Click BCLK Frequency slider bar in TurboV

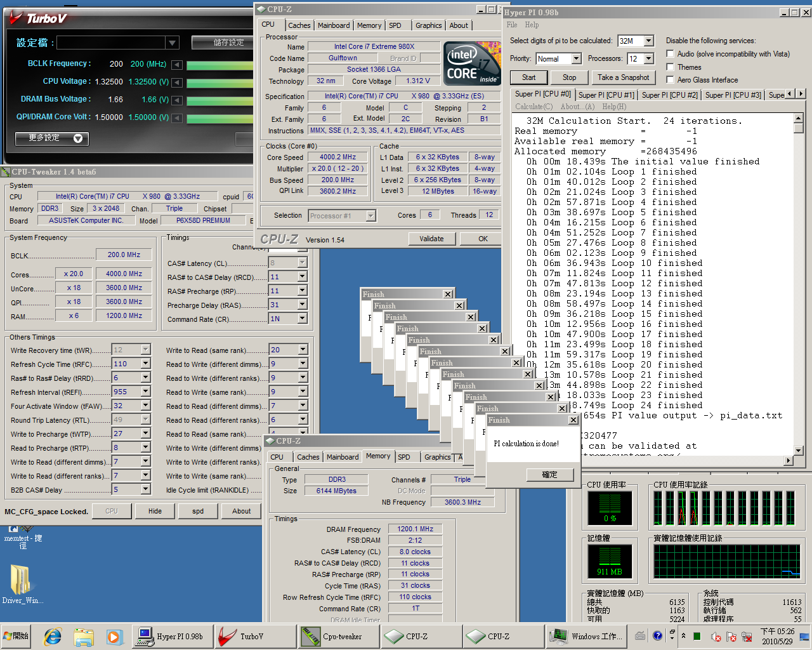(219, 65)
